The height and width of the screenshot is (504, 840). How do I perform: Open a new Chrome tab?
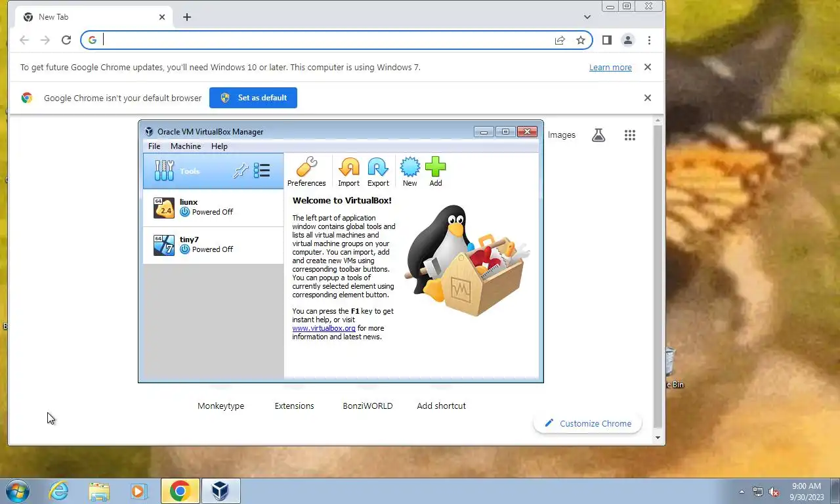(x=187, y=17)
